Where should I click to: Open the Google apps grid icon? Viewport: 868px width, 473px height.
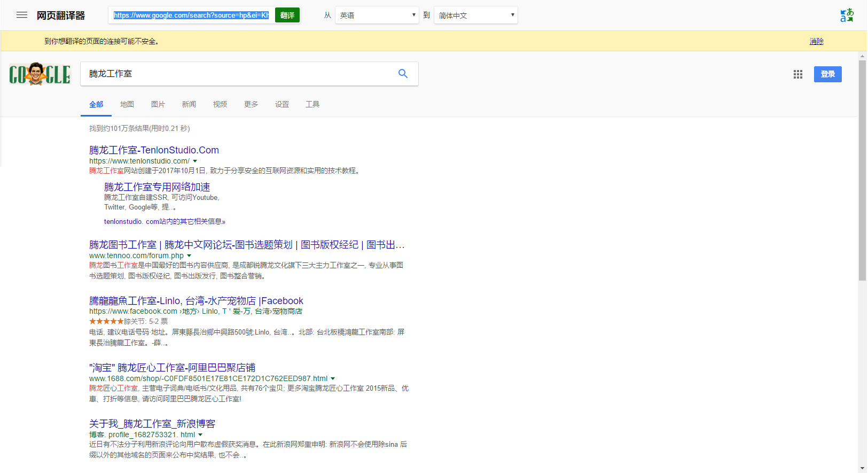pos(798,74)
